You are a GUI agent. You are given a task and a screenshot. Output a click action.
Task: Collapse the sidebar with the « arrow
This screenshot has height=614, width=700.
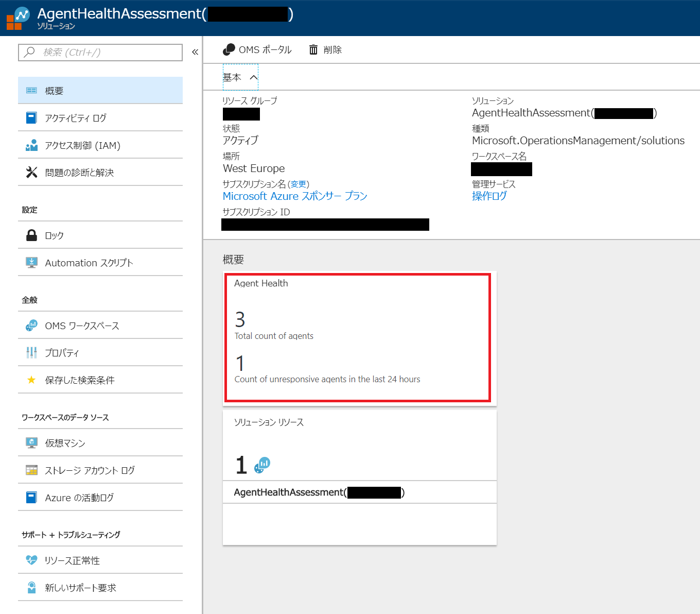195,52
